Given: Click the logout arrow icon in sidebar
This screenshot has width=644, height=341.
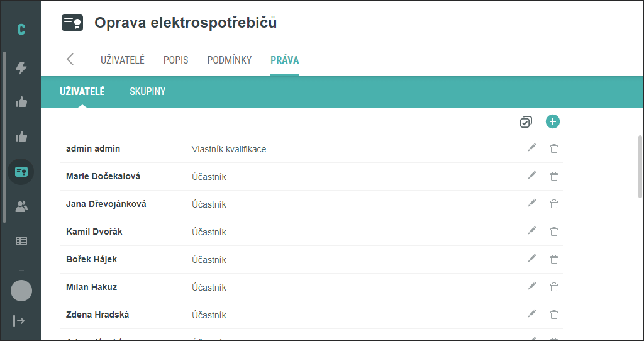Looking at the screenshot, I should pos(19,320).
